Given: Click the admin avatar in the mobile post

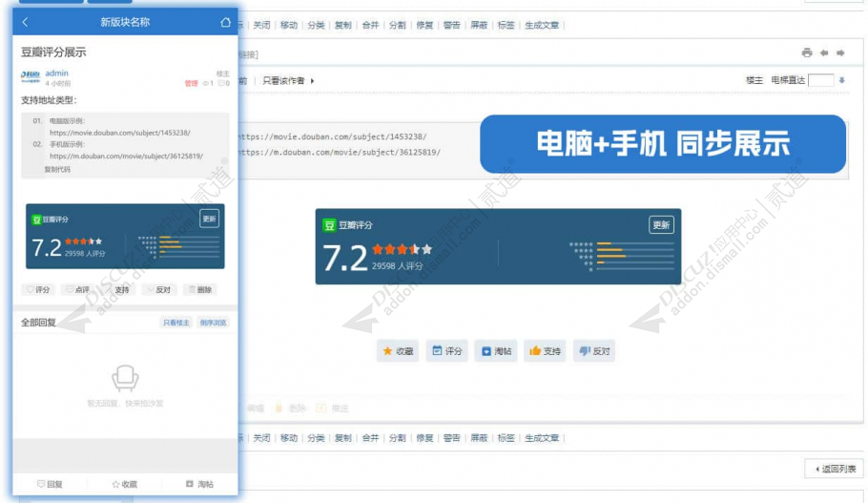Looking at the screenshot, I should 31,76.
